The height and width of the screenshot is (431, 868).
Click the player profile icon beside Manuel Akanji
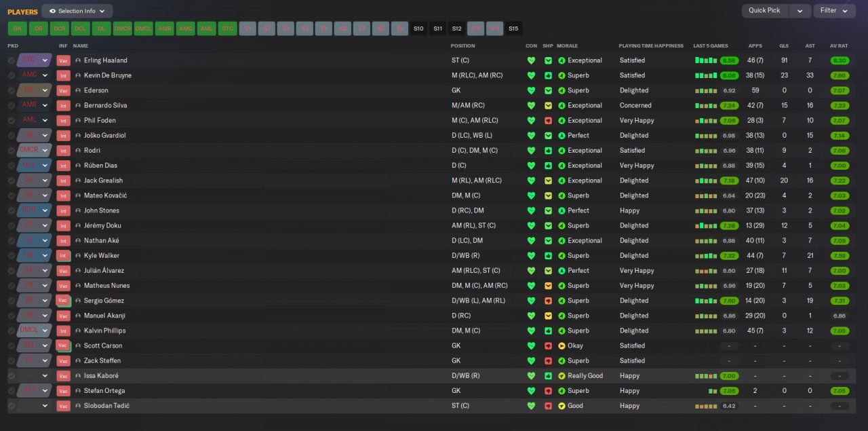pyautogui.click(x=78, y=316)
